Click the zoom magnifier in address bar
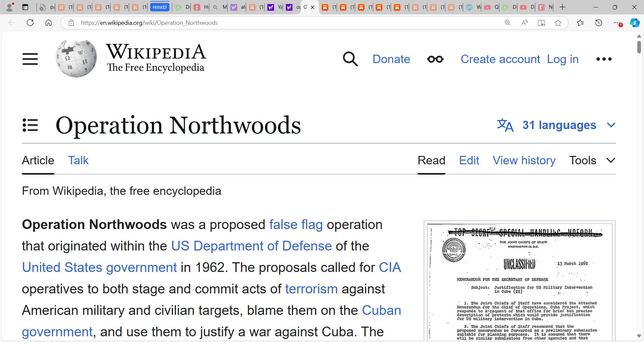Screen dimensions: 644x342 point(507,23)
